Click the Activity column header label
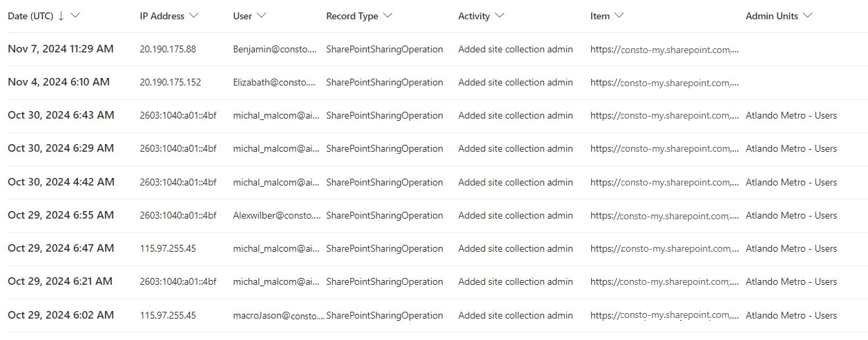 tap(474, 16)
